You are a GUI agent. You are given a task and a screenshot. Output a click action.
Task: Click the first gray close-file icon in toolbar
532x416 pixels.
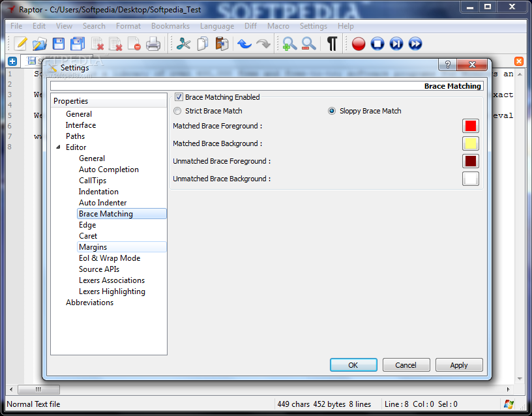coord(97,44)
